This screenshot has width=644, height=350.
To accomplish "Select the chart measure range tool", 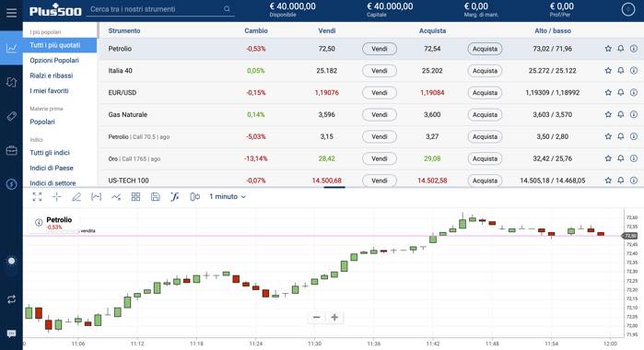I will tap(96, 197).
